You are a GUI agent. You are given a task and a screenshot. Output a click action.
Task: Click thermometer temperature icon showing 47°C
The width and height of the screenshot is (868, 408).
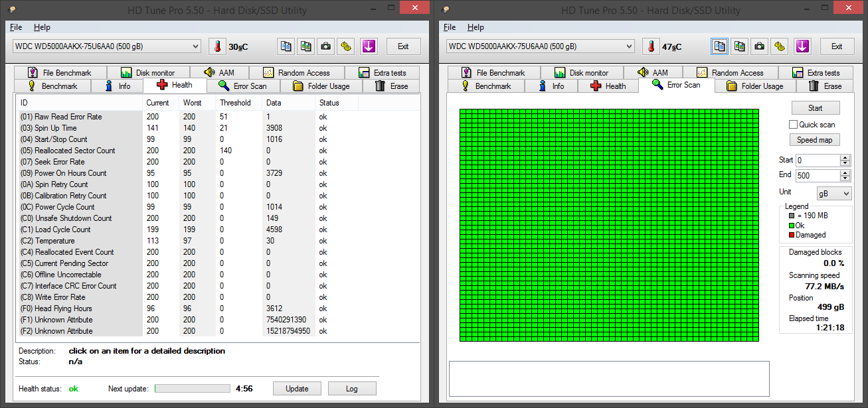click(651, 46)
